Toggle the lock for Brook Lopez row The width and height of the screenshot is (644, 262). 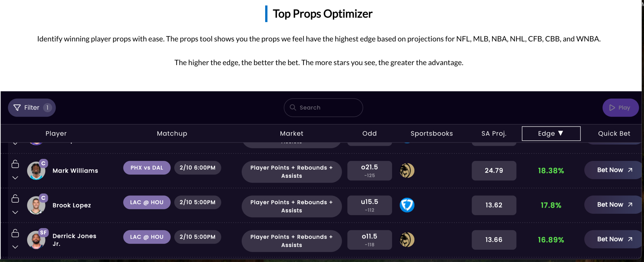15,199
